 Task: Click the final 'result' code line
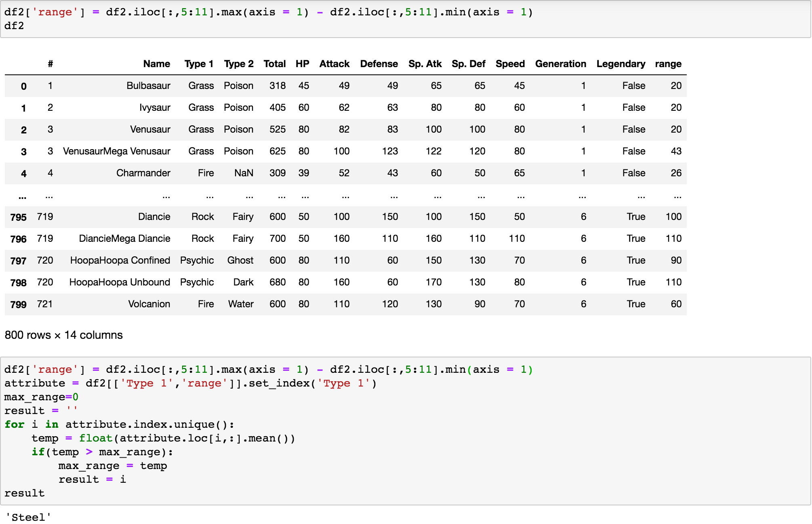click(x=24, y=493)
